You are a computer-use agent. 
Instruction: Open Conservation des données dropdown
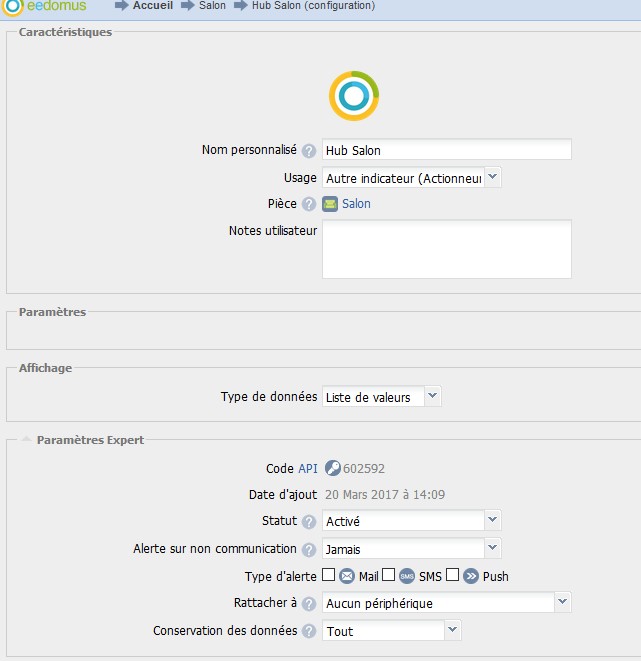coord(453,630)
